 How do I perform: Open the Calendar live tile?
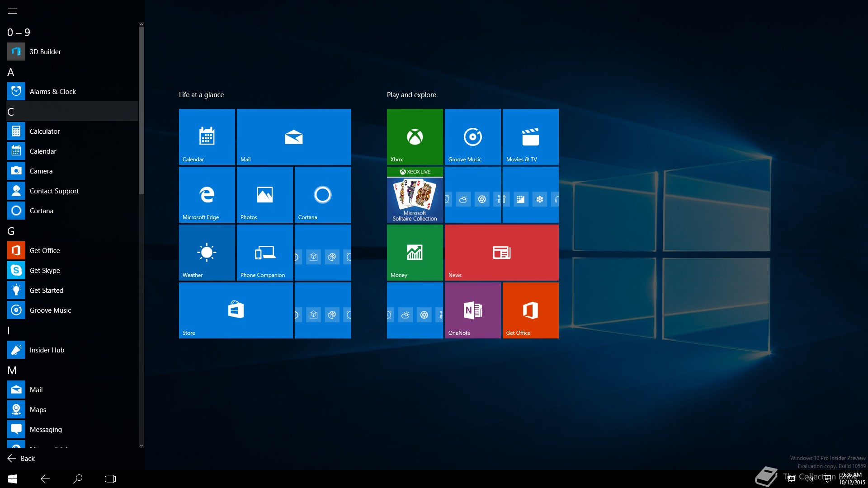pos(207,136)
